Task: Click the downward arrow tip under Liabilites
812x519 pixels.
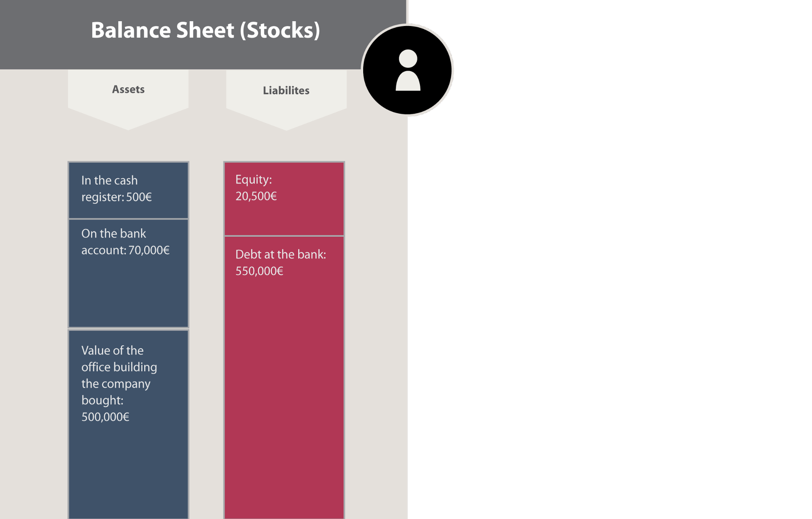Action: pyautogui.click(x=286, y=126)
